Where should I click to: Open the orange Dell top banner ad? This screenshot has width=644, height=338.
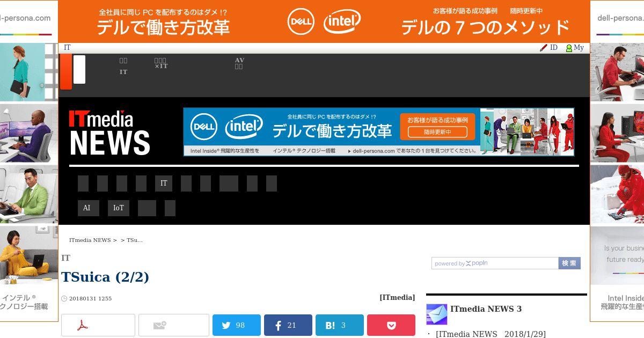324,21
